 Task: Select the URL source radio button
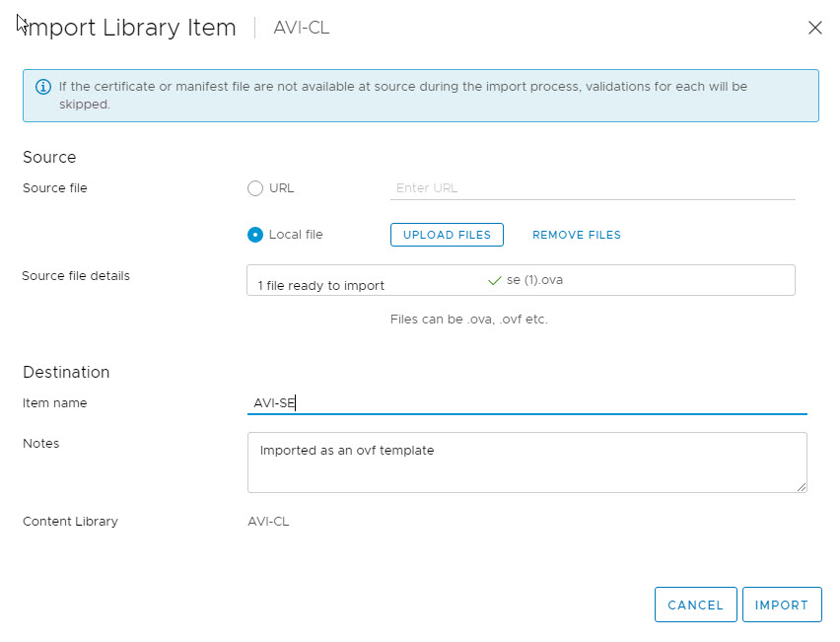point(255,188)
